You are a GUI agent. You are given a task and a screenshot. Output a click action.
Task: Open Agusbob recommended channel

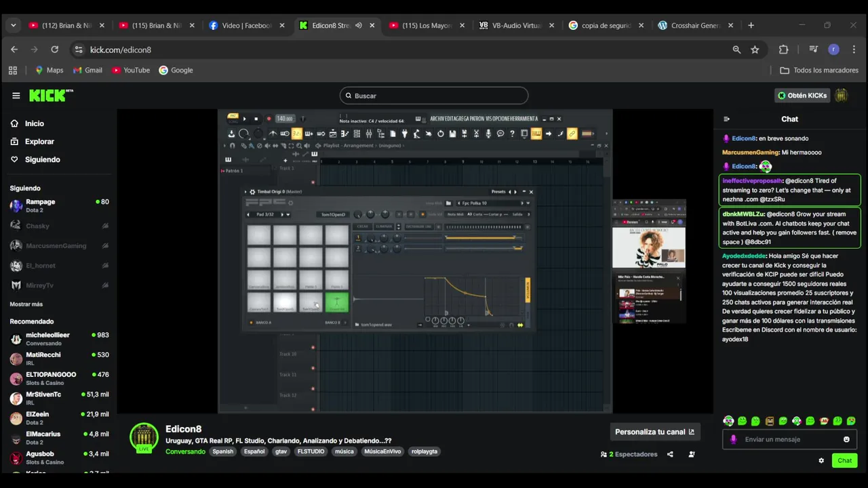[59, 457]
